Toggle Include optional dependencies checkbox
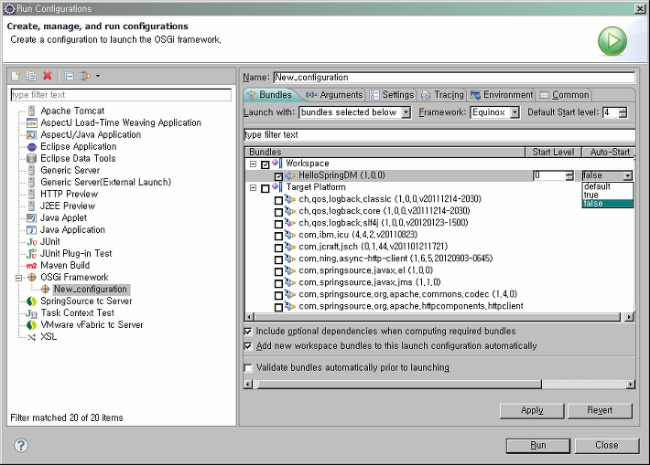The height and width of the screenshot is (465, 650). [x=248, y=331]
